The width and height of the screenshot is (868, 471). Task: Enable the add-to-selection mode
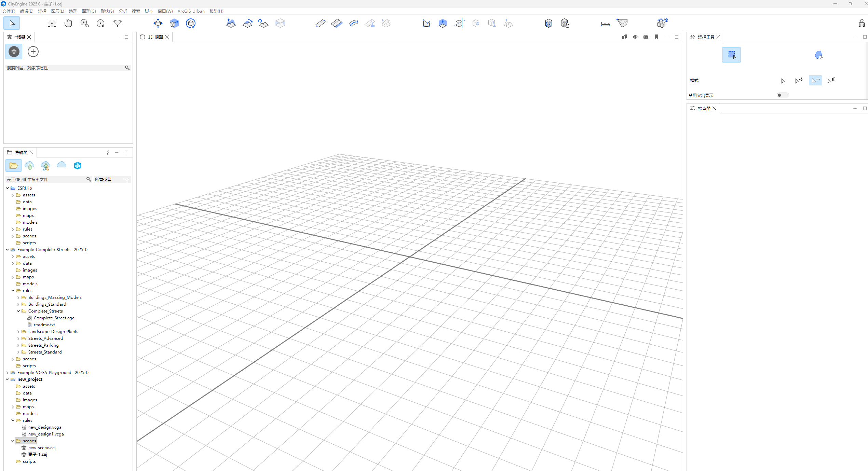(x=799, y=81)
